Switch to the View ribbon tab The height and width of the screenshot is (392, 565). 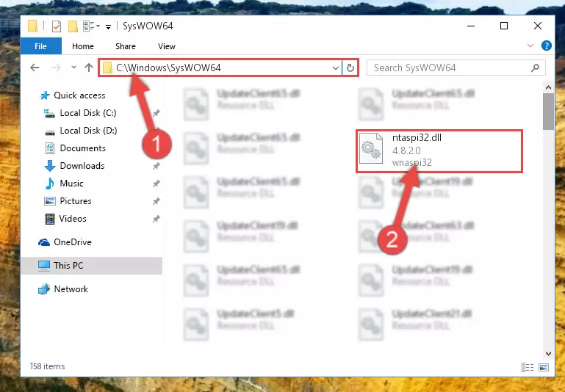pos(167,46)
